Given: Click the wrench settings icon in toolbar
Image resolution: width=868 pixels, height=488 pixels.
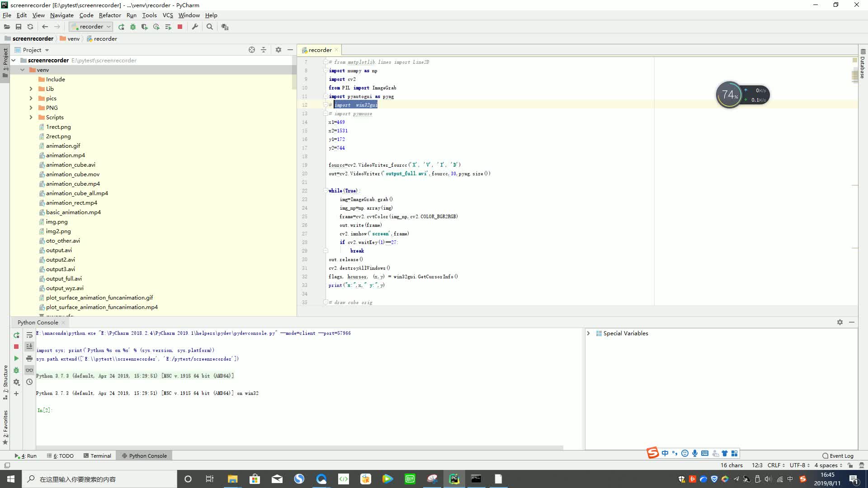Looking at the screenshot, I should tap(195, 27).
